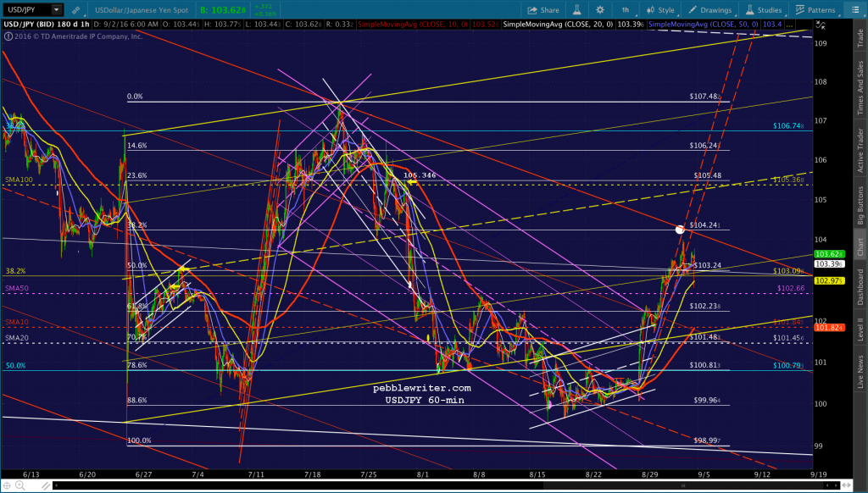Open the USD/JPY symbol dropdown arrow
This screenshot has height=493, width=868.
tap(57, 10)
